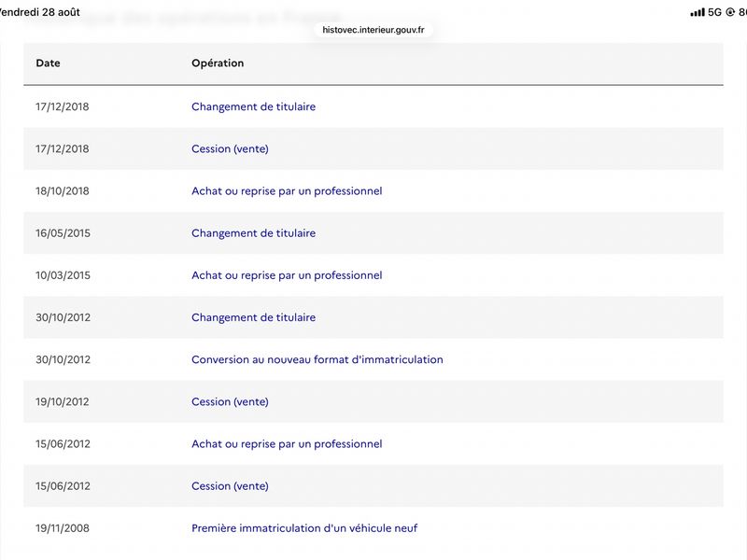747x560 pixels.
Task: Tap the cellular signal strength icon
Action: pos(697,12)
